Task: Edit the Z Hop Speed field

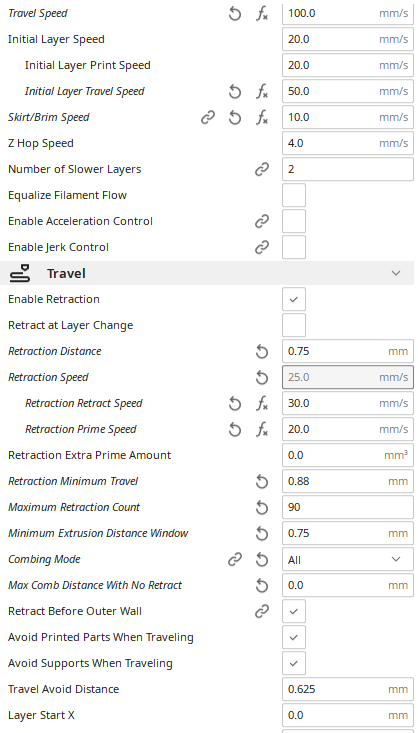Action: [x=348, y=144]
